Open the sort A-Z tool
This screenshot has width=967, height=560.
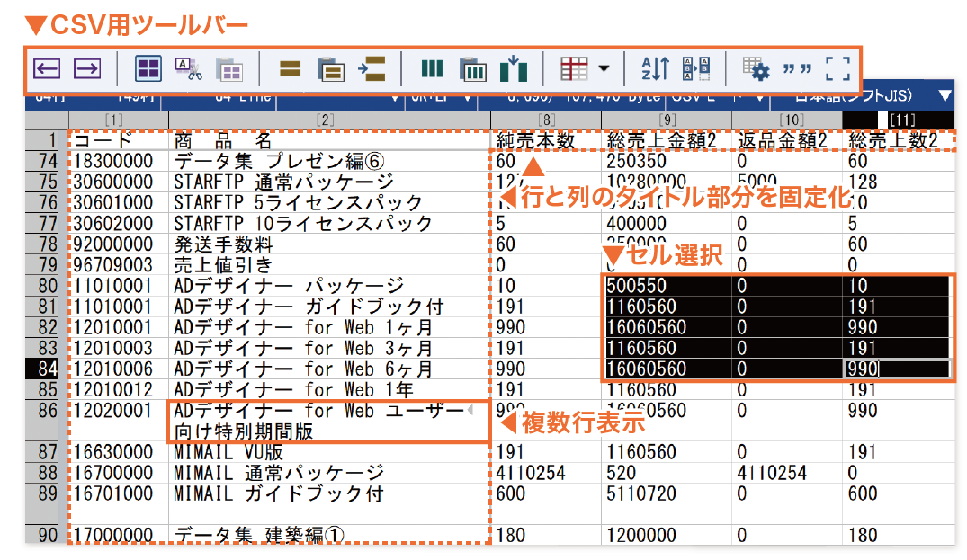(654, 69)
